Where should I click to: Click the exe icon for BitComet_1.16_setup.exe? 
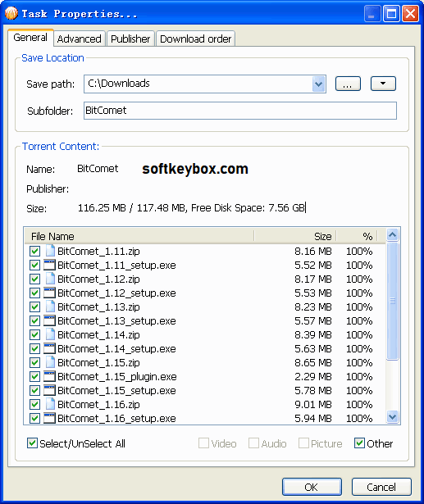(49, 418)
